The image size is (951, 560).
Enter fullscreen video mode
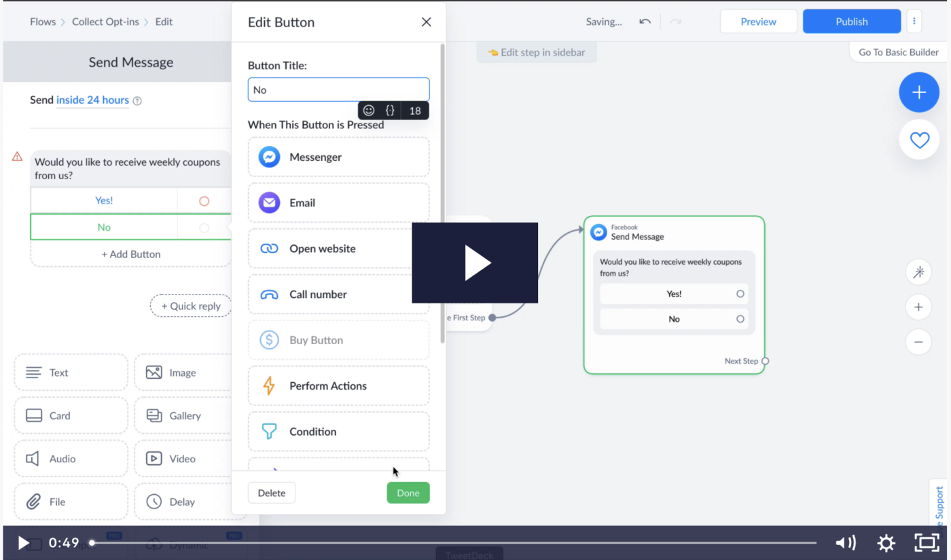point(927,542)
